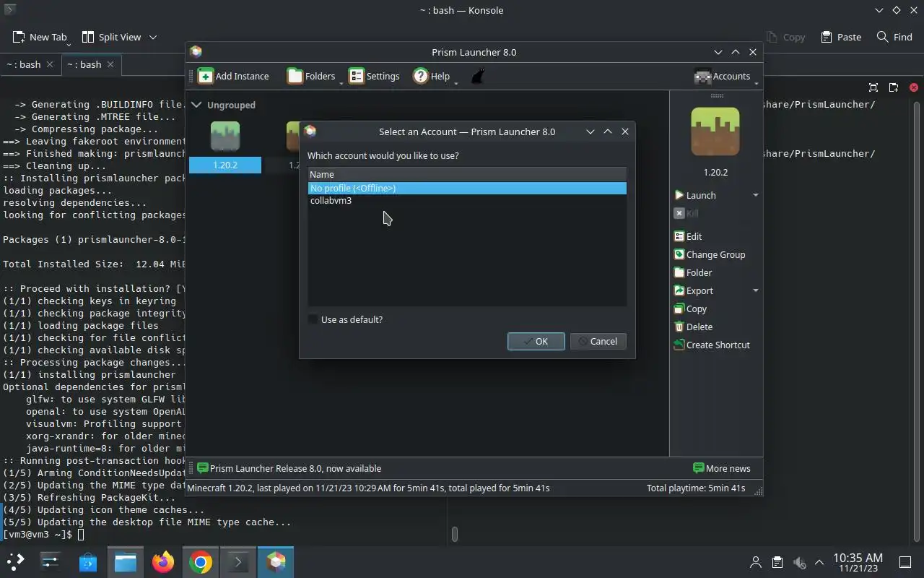Click the instance playtime status bar text

click(x=368, y=488)
